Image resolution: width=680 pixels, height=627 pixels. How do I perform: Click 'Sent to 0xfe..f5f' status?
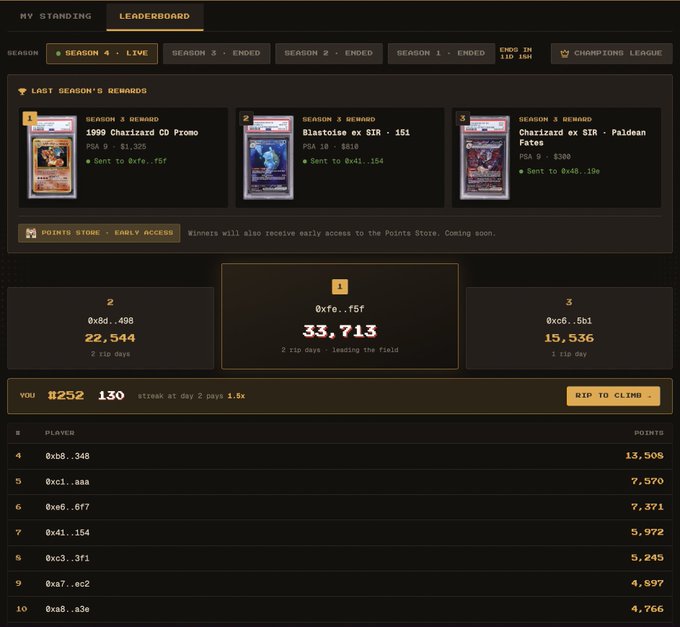[126, 161]
